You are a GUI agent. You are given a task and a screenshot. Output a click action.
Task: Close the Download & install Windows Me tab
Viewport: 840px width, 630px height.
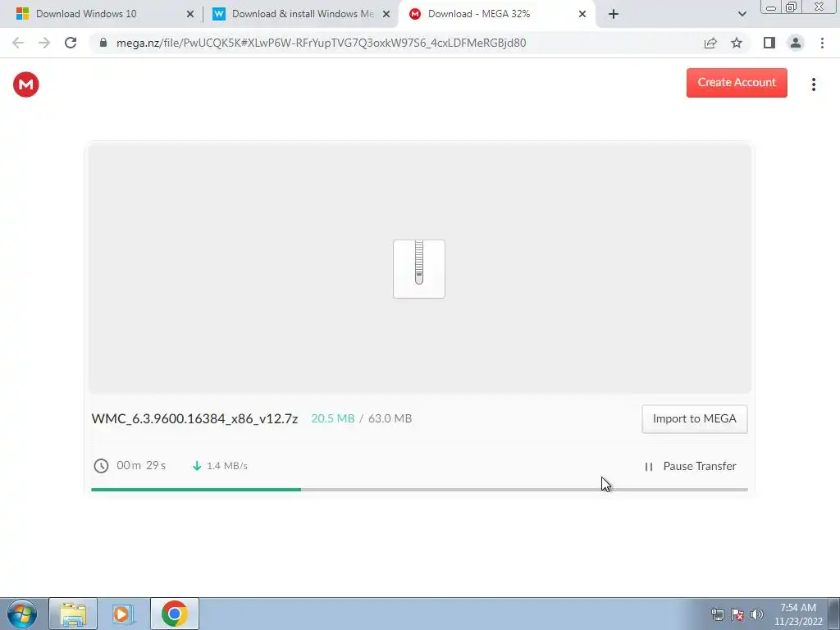386,14
